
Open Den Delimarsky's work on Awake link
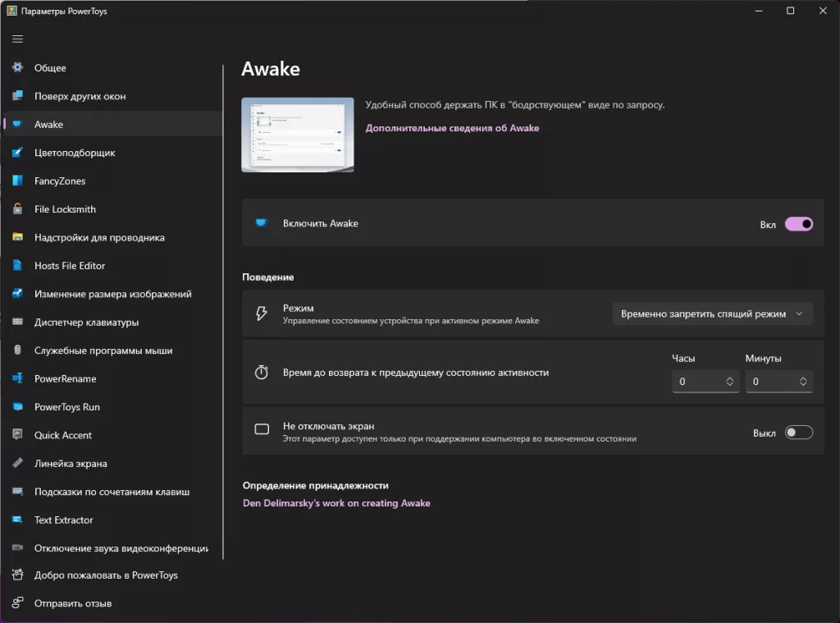[x=336, y=503]
